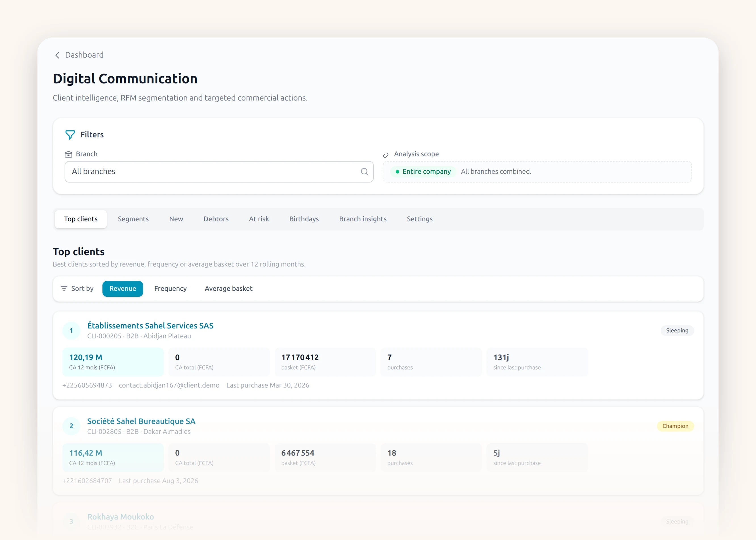Click the 5j since last purchase tile
Image resolution: width=756 pixels, height=540 pixels.
pyautogui.click(x=537, y=458)
